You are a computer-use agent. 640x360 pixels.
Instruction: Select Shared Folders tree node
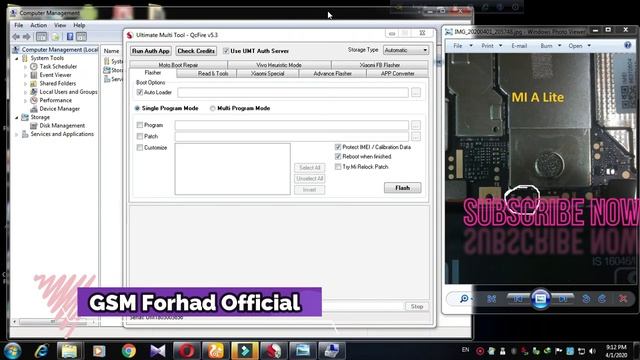tap(58, 83)
